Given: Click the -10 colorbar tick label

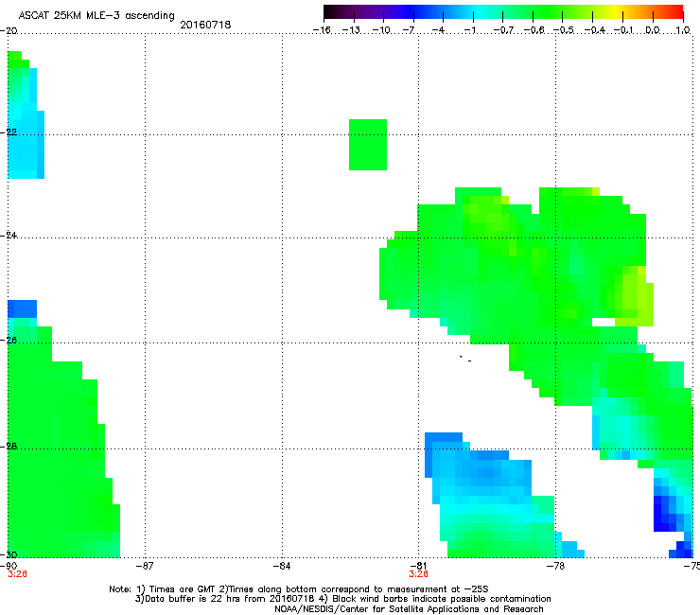Looking at the screenshot, I should point(381,30).
